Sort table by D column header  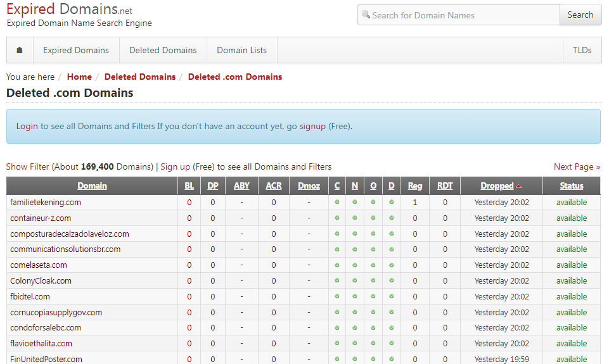(x=392, y=186)
